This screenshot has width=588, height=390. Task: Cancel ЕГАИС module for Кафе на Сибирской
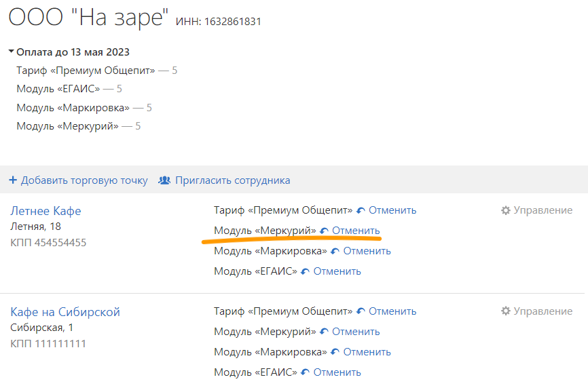point(337,372)
